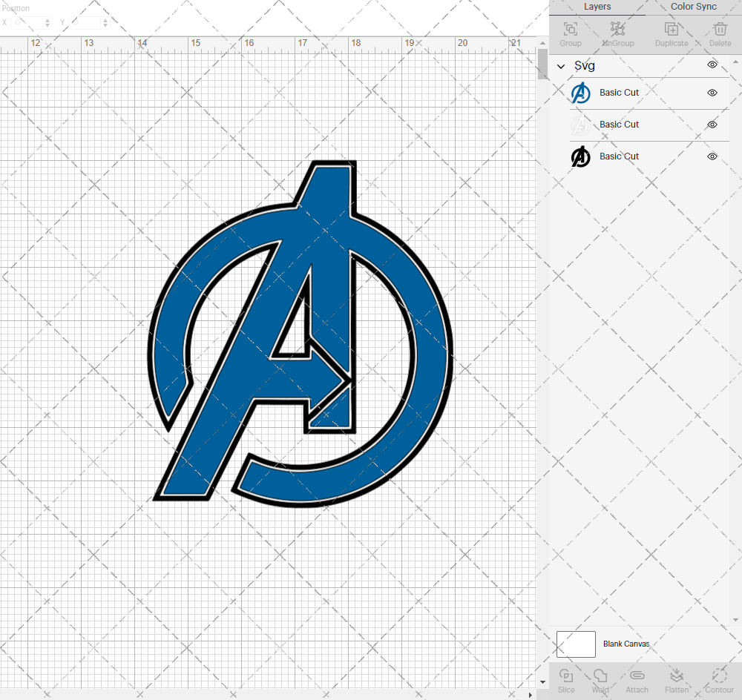The image size is (742, 700).
Task: Switch to the Layers tab
Action: [x=597, y=7]
